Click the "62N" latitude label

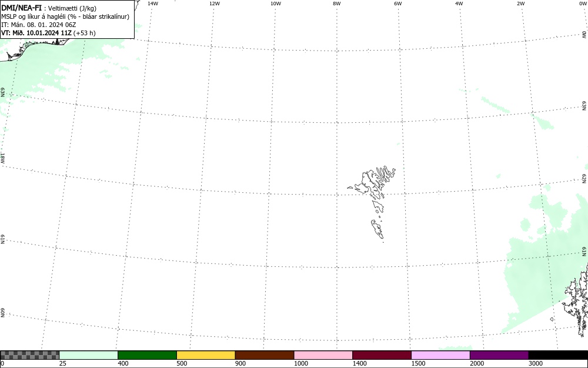click(584, 179)
